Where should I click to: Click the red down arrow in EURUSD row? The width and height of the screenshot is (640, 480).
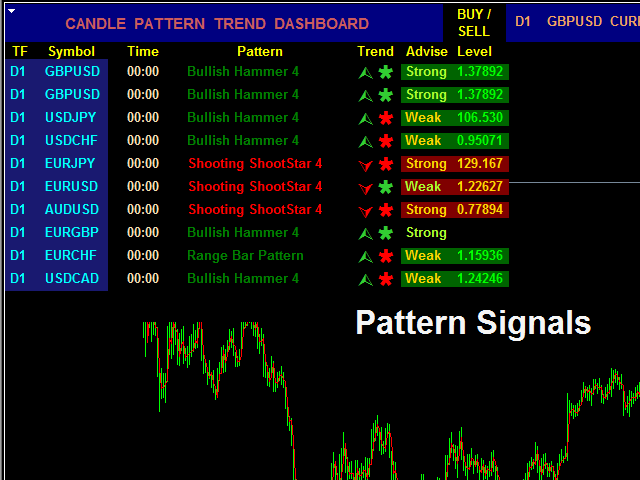[366, 188]
